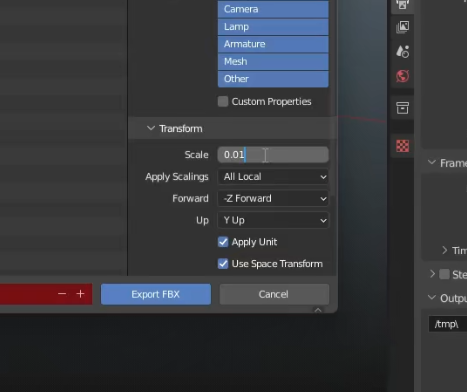Open the World properties tab icon
Screen dimensions: 467x392
[x=403, y=76]
